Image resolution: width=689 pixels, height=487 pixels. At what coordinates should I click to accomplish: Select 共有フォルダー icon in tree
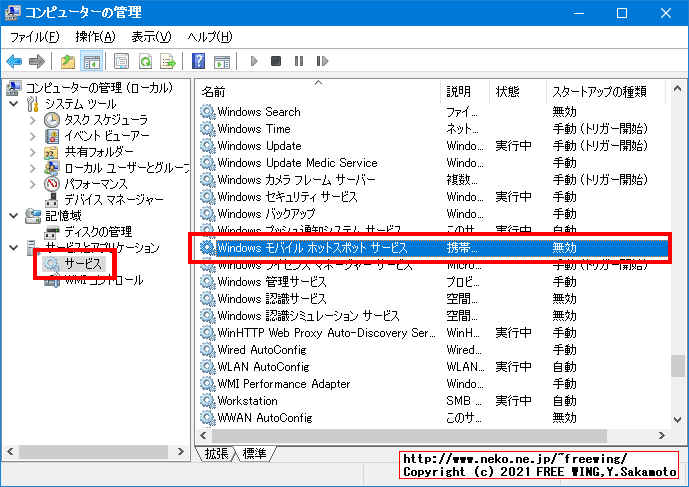pos(51,152)
